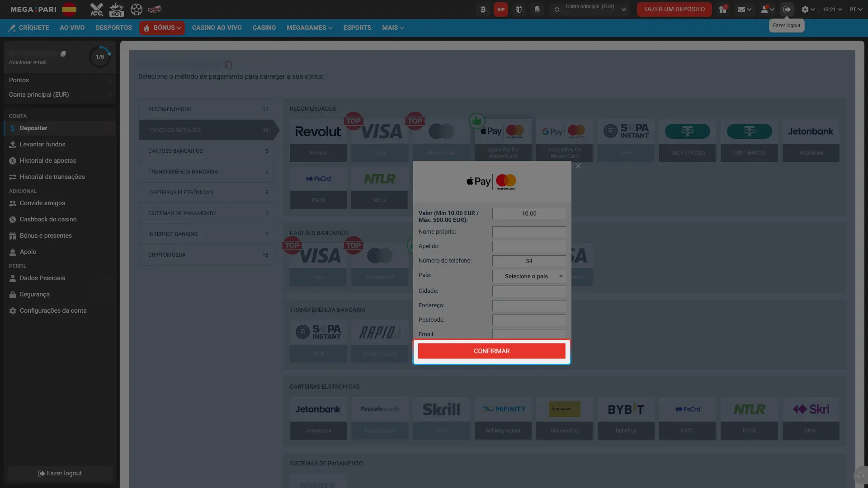
Task: Expand the Bónus menu
Action: 162,28
